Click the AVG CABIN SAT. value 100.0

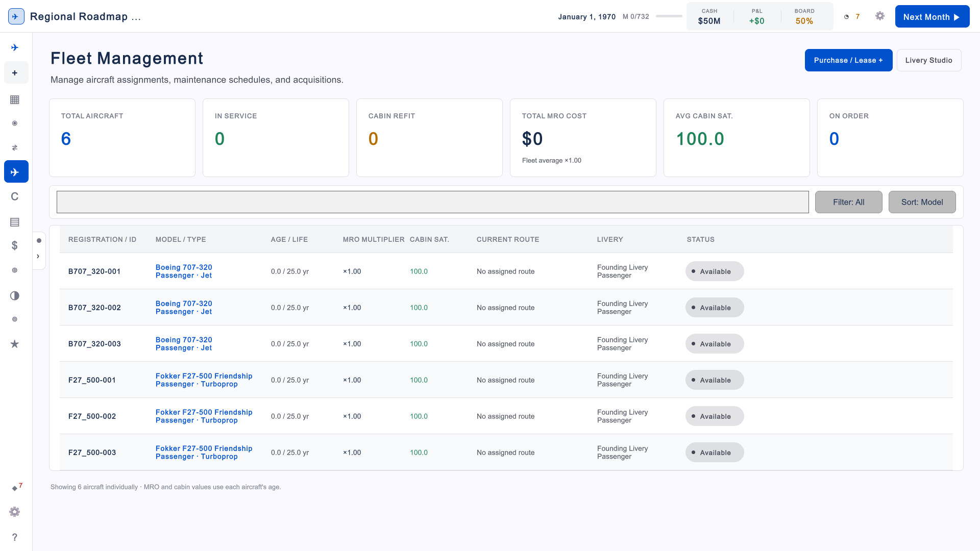coord(700,139)
